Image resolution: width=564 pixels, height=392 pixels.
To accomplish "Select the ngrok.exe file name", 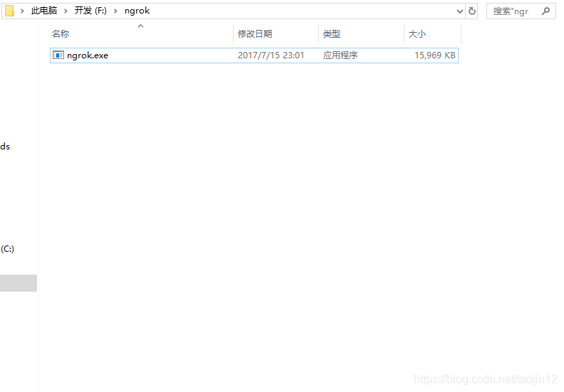I will coord(88,55).
